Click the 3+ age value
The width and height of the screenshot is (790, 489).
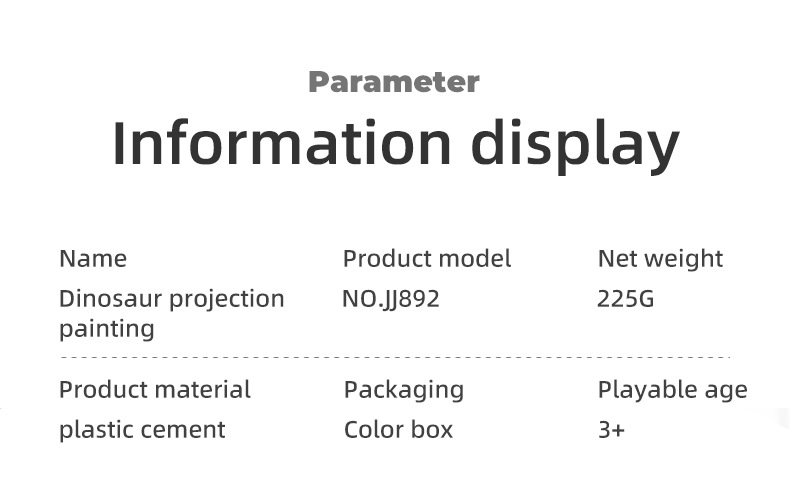[x=611, y=430]
